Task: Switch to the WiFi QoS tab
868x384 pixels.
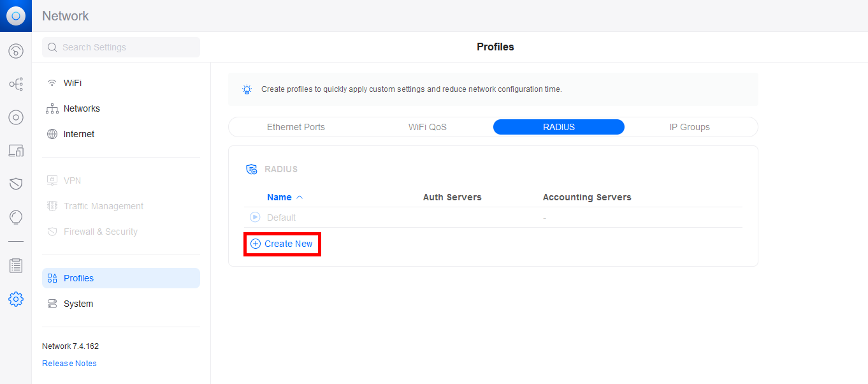Action: tap(427, 127)
